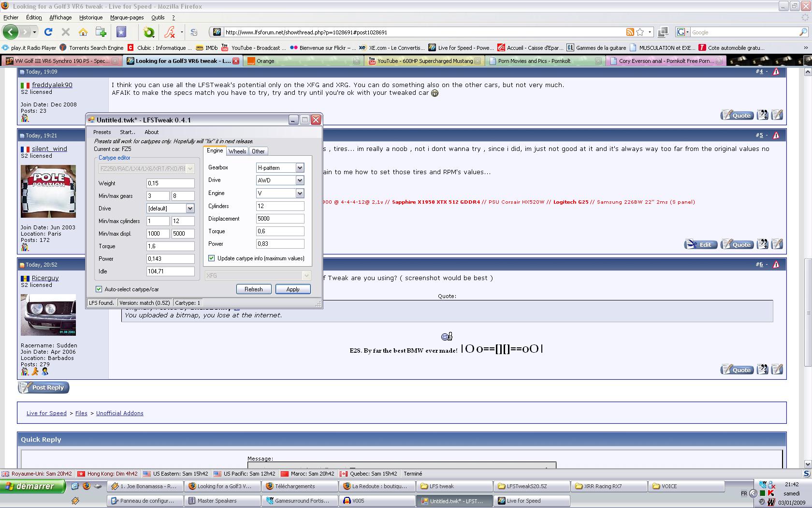The width and height of the screenshot is (812, 508).
Task: Open the Cartype editor Drive [default] dropdown
Action: click(x=190, y=209)
